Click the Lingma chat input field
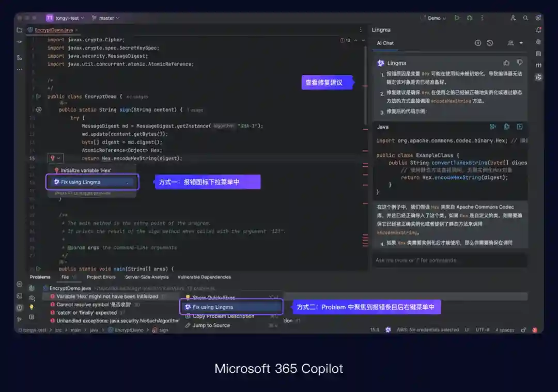The width and height of the screenshot is (558, 392). pyautogui.click(x=448, y=260)
